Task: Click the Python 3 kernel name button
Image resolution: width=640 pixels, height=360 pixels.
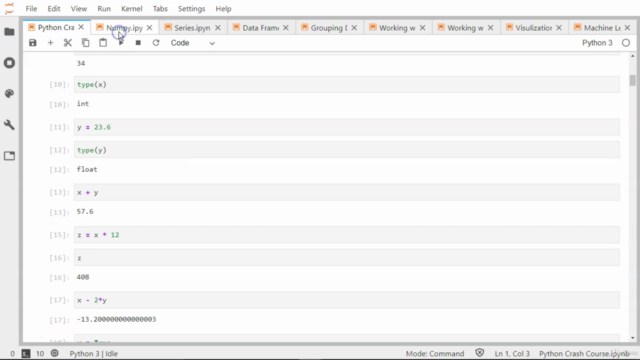Action: click(x=597, y=43)
